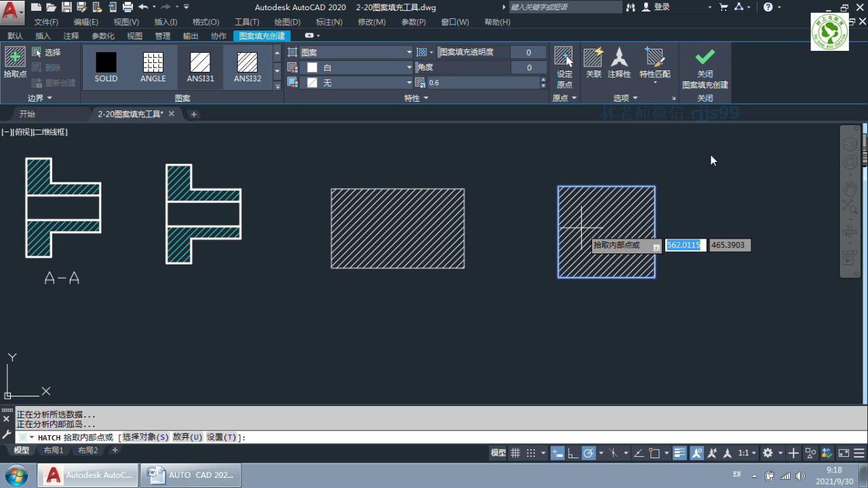
Task: Click the hatch scale 0.6 field
Action: 483,83
